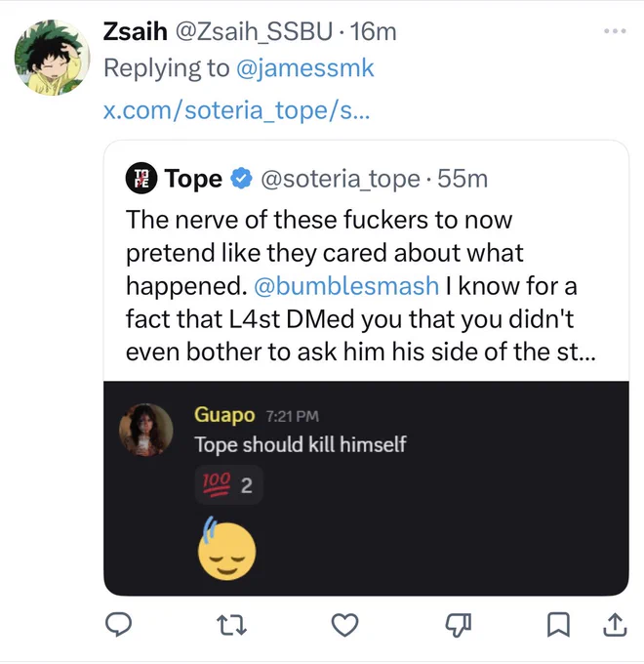
Task: Click Tope's blue verified badge
Action: (x=242, y=179)
